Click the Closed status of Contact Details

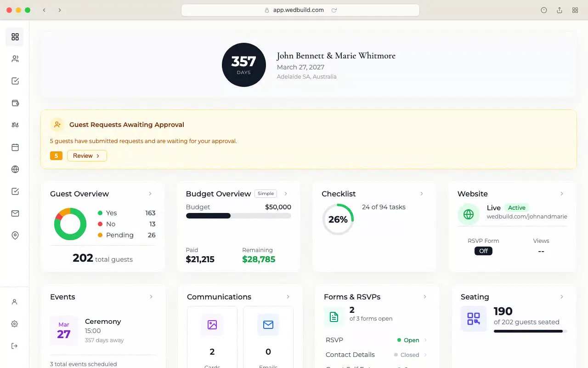(407, 355)
